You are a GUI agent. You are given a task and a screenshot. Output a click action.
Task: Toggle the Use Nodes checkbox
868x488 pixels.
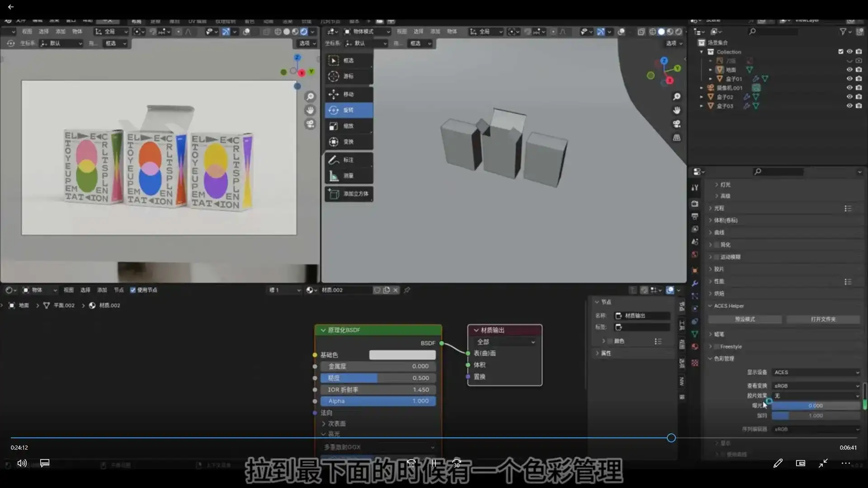pyautogui.click(x=133, y=290)
